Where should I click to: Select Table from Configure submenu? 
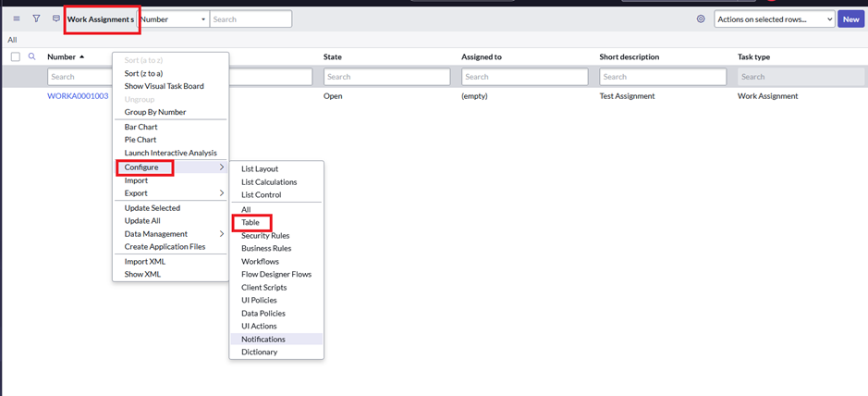point(251,223)
